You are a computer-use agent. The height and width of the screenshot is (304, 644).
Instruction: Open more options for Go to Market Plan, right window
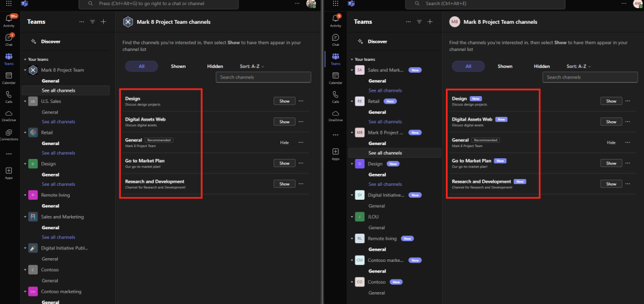tap(628, 163)
